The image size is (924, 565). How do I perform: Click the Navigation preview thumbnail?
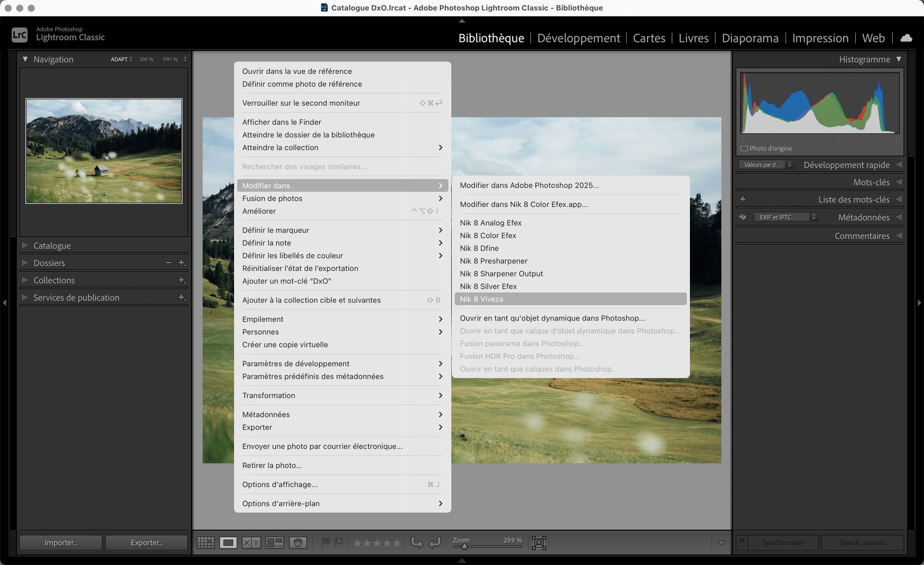pos(104,151)
